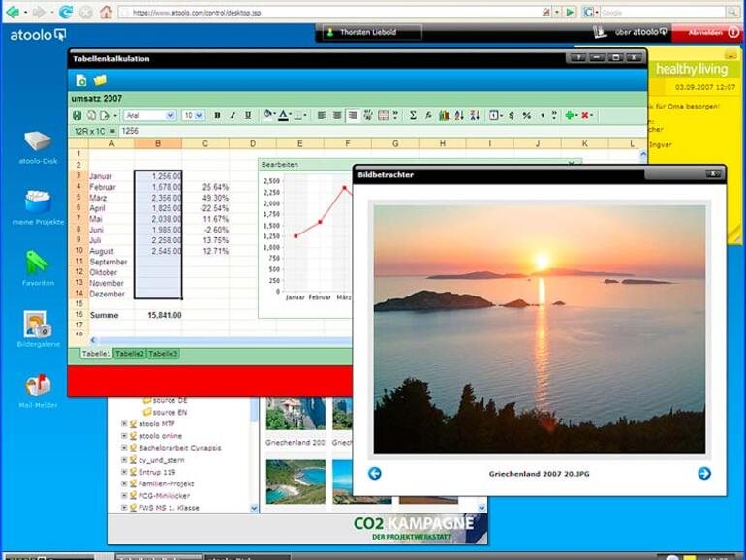Toggle bold formatting in spreadsheet toolbar

tap(217, 115)
